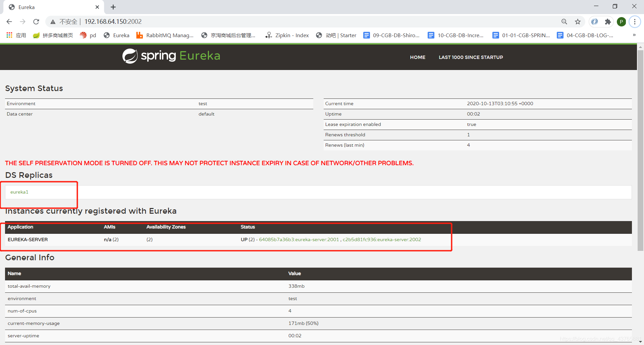The height and width of the screenshot is (345, 644).
Task: Open the eureka1 replica link
Action: pyautogui.click(x=19, y=192)
